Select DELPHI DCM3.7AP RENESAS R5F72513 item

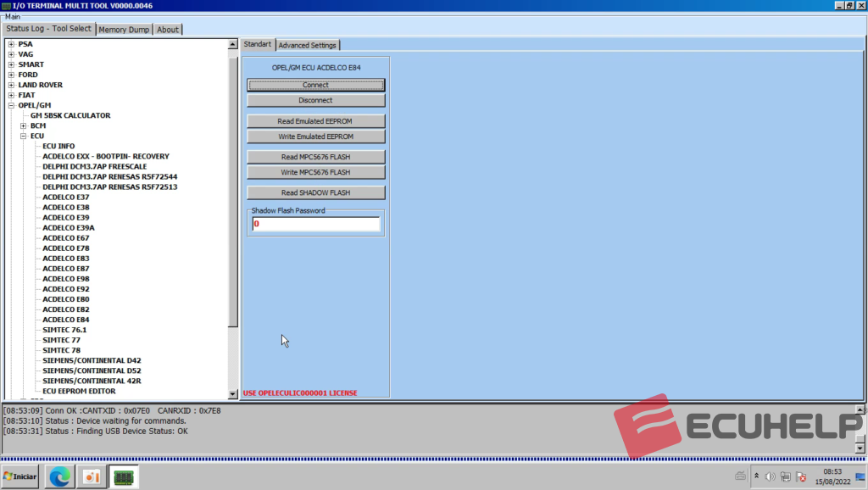[x=109, y=187]
